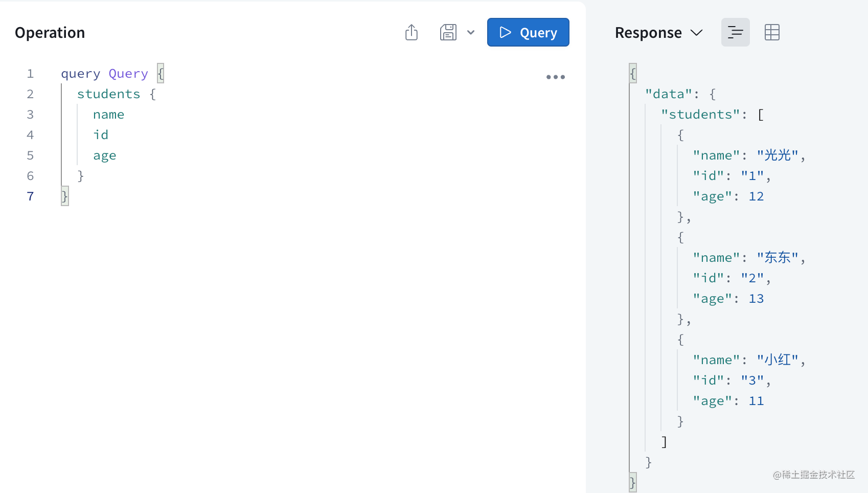Screen dimensions: 868x493
Task: Select the formatted text response view icon
Action: (735, 32)
